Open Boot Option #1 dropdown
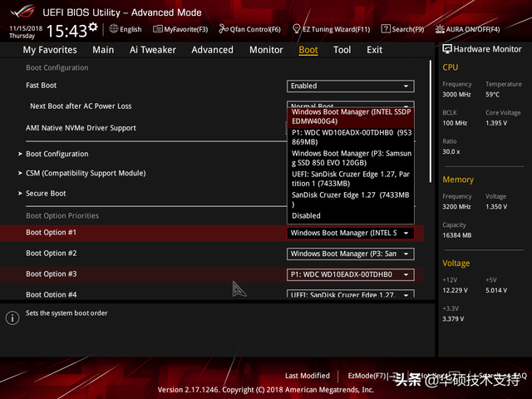532x399 pixels. click(351, 233)
